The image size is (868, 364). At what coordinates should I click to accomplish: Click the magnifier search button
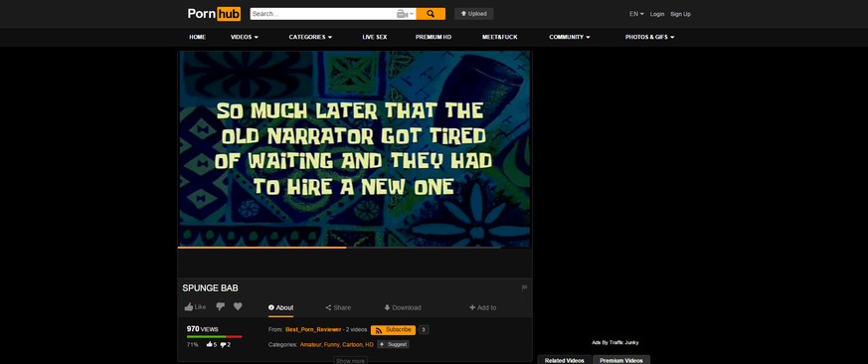[x=431, y=14]
